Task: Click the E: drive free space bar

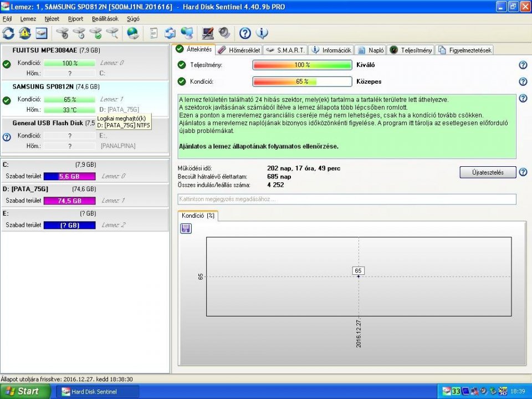Action: (70, 225)
